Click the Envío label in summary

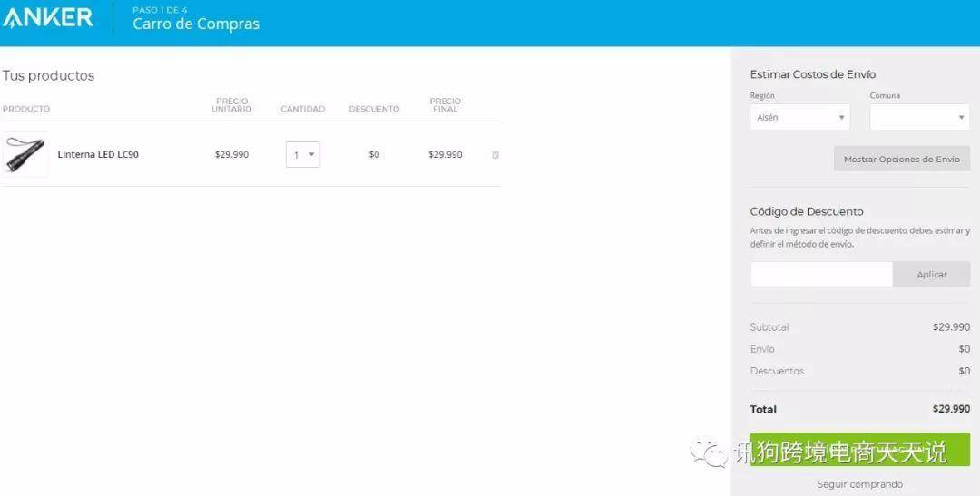coord(762,349)
